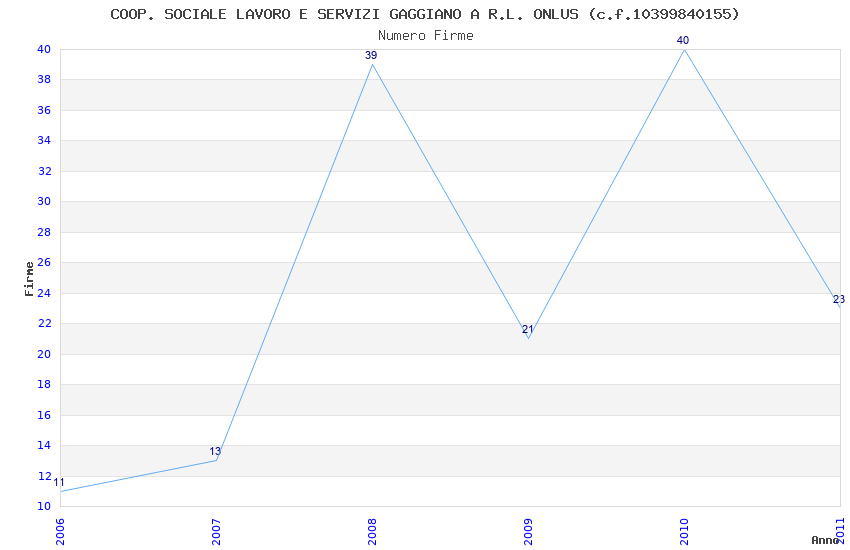Click the chart title with c.f.10399840155
This screenshot has width=850, height=550.
coord(425,14)
